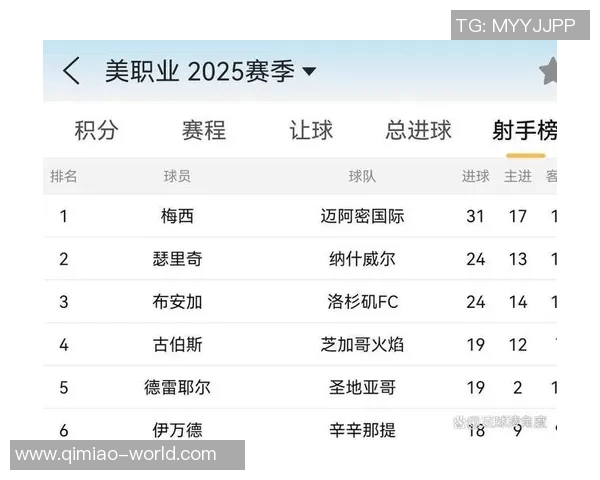
Task: Switch to the 让球 tab
Action: click(x=311, y=130)
